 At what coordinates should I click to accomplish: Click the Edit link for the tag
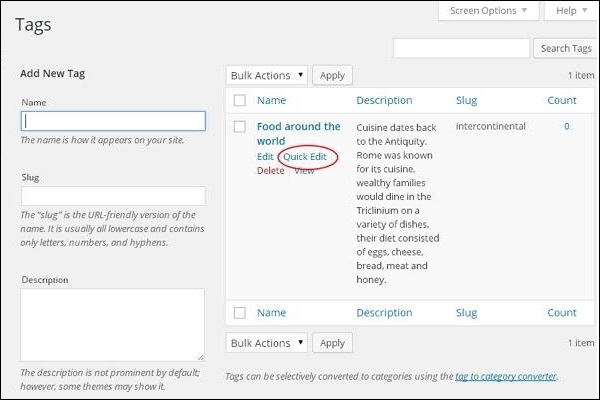tap(265, 157)
